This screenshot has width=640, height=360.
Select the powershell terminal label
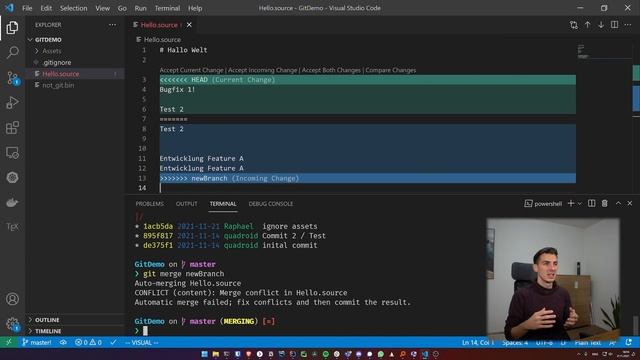point(543,204)
